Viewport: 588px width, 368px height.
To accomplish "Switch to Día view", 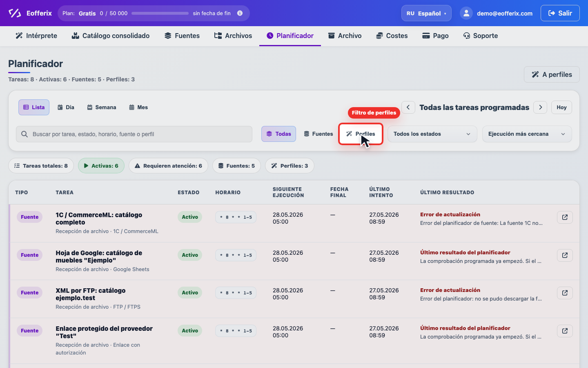I will click(66, 107).
